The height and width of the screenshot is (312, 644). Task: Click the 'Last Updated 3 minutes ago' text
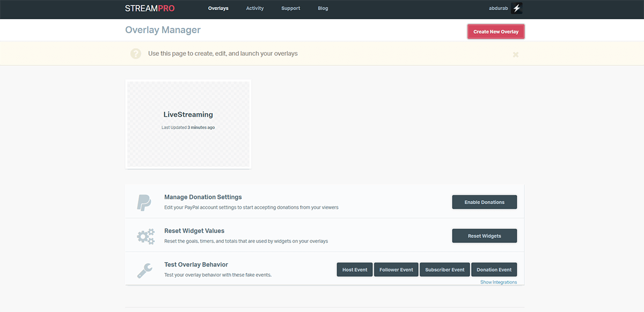coord(188,128)
